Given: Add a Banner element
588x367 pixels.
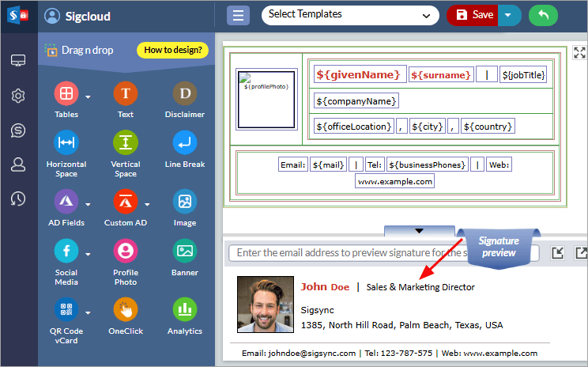Looking at the screenshot, I should (185, 251).
